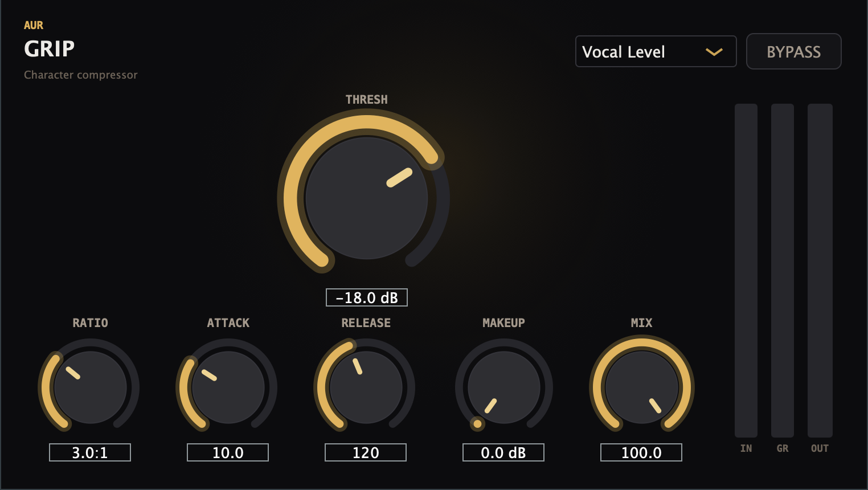Click the ATTACK label text

click(228, 323)
